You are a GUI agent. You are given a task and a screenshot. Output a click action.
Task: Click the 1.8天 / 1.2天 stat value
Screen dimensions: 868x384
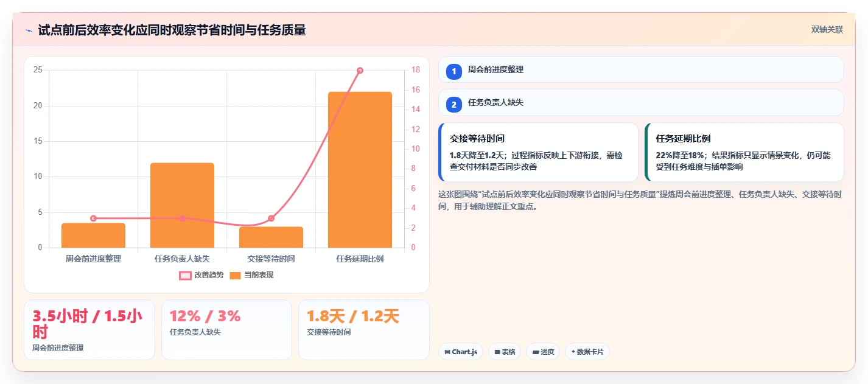click(x=353, y=316)
